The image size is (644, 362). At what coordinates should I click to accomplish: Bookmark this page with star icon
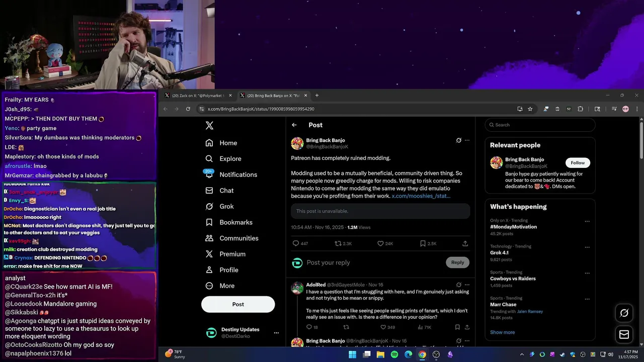point(530,109)
